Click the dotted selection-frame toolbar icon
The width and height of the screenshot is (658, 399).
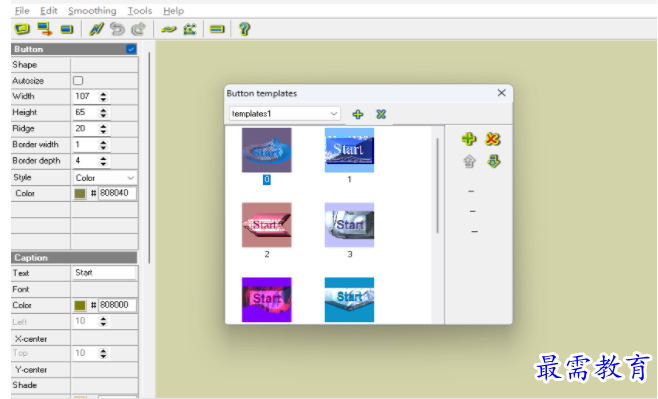click(190, 29)
